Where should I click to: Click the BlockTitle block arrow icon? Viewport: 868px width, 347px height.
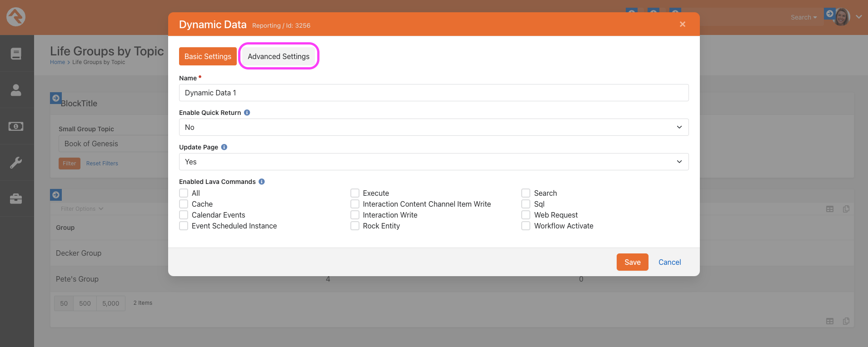pyautogui.click(x=56, y=98)
